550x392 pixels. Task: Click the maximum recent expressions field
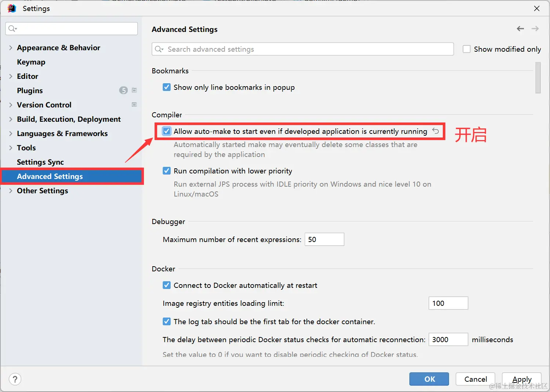pos(325,239)
